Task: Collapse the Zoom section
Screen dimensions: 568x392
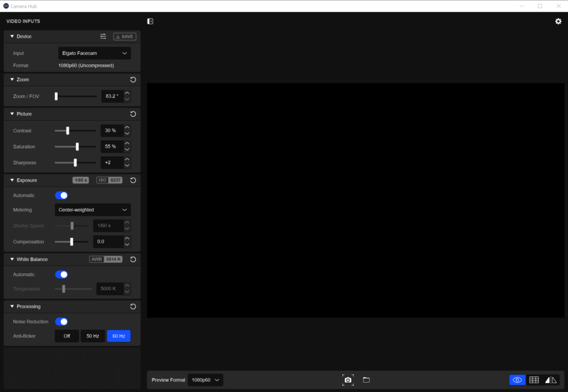Action: [12, 79]
